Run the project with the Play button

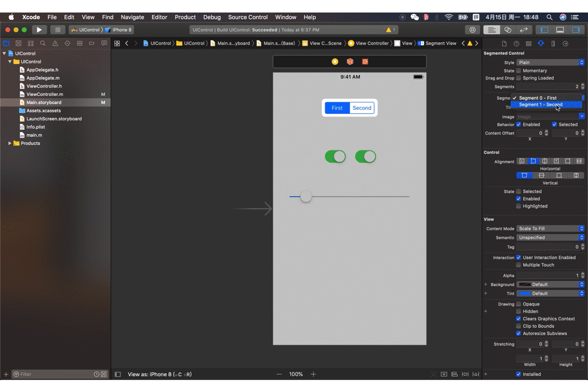(39, 29)
